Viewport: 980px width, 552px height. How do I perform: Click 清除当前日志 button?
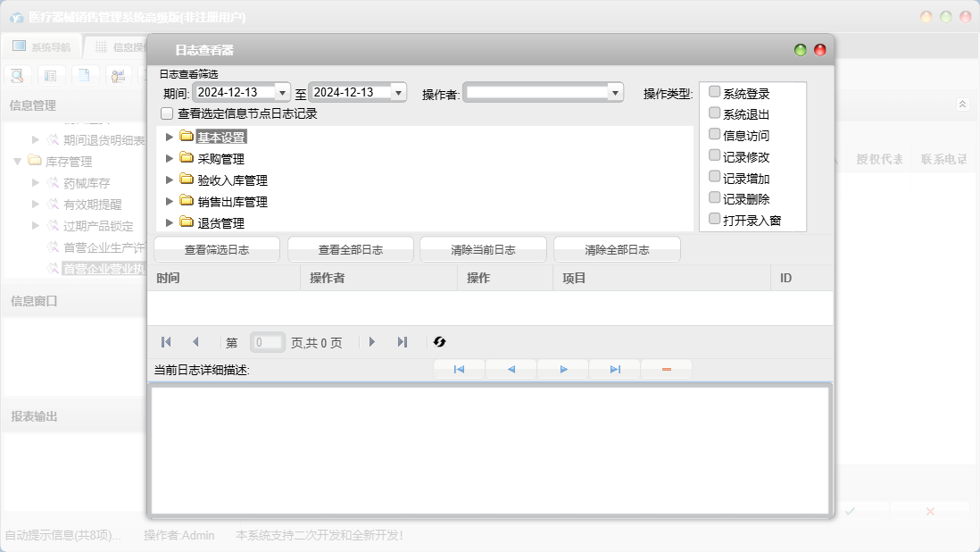[483, 249]
